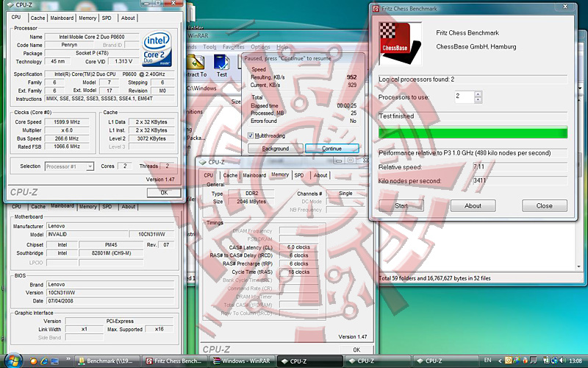Click the system clock showing 13:08
The image size is (588, 368).
pos(576,361)
